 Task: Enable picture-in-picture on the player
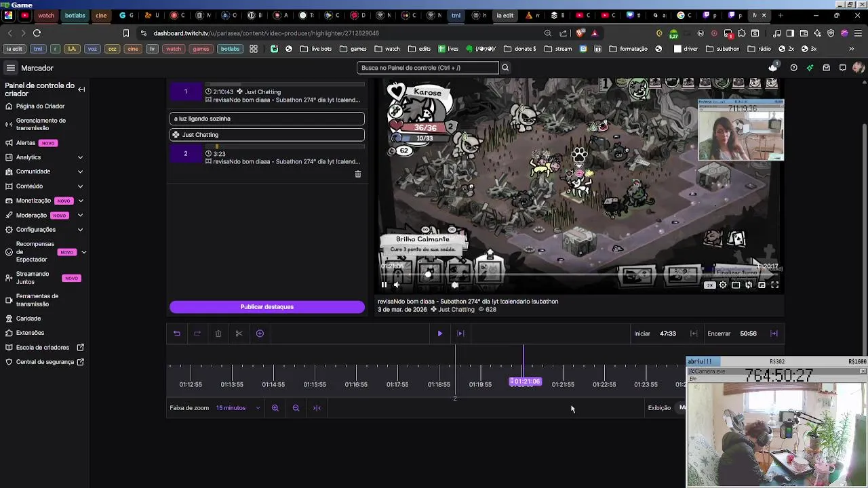[762, 285]
